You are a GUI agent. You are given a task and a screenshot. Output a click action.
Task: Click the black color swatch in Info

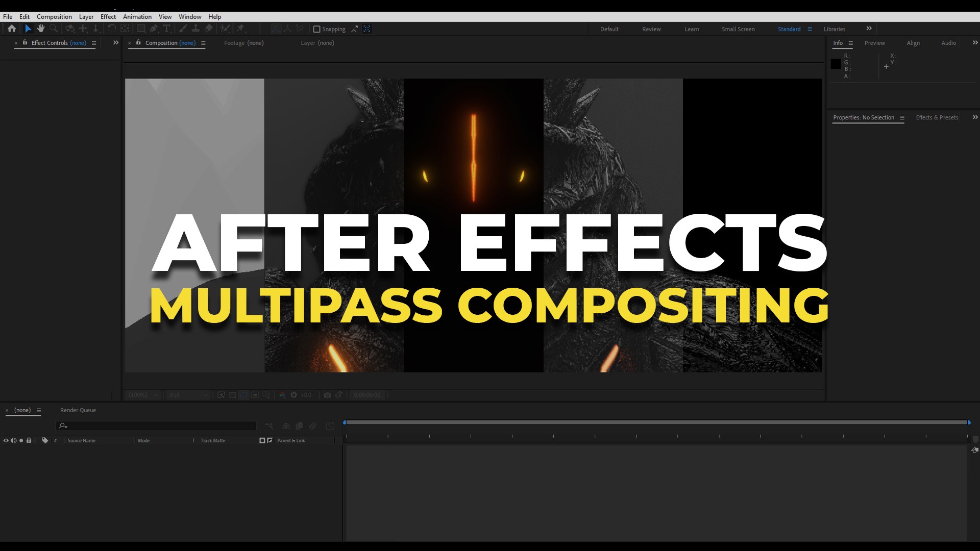[836, 64]
